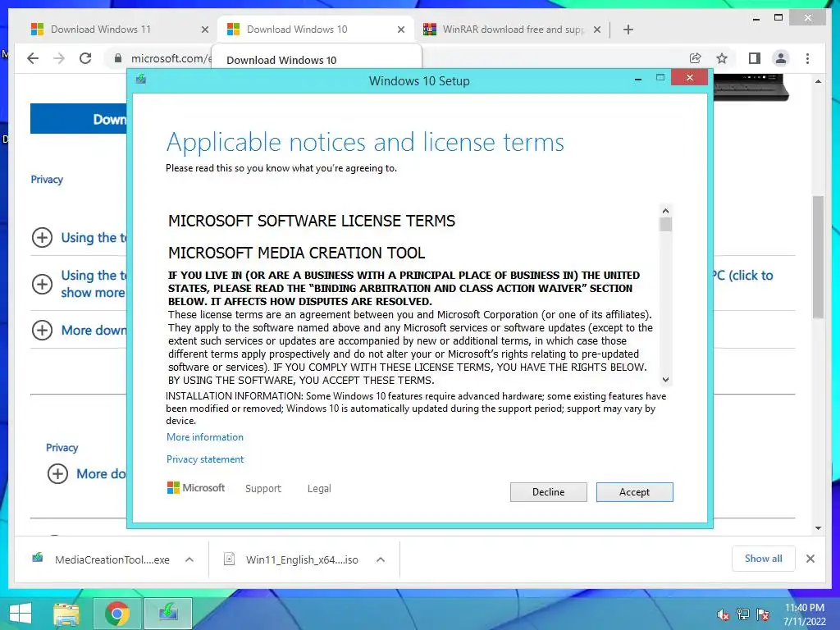Viewport: 840px width, 630px height.
Task: Open the Windows Start button
Action: 21,614
